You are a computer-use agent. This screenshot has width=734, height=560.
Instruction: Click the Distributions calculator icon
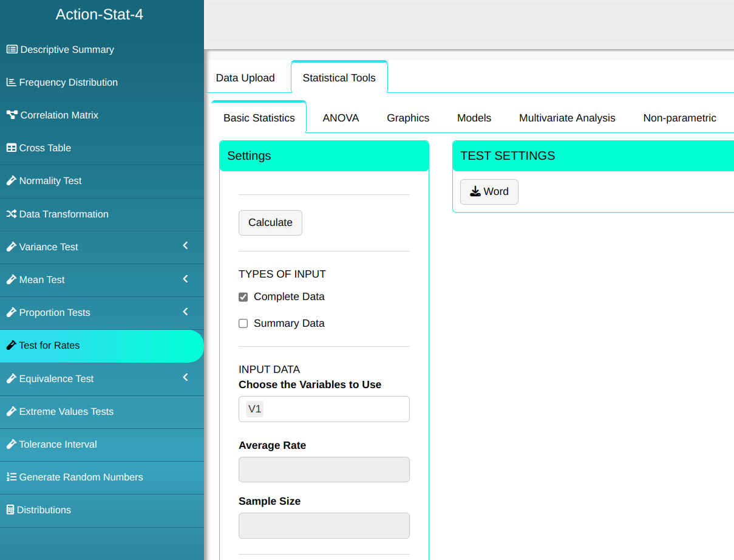pos(10,510)
